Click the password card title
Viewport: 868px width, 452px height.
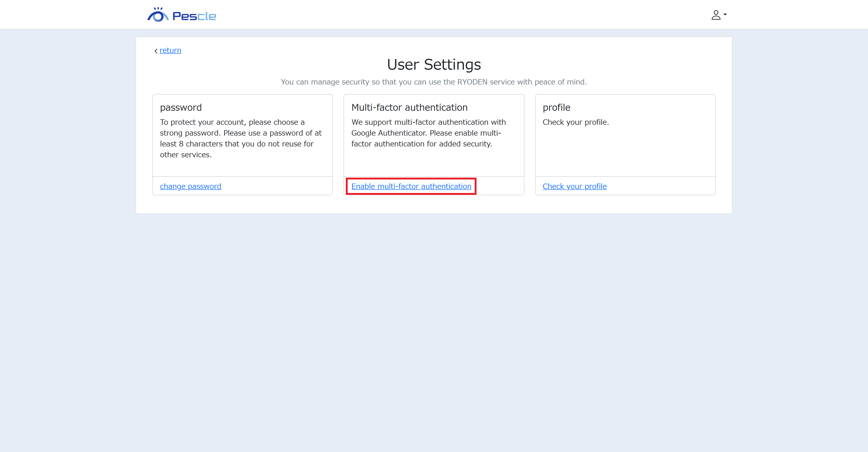coord(181,107)
